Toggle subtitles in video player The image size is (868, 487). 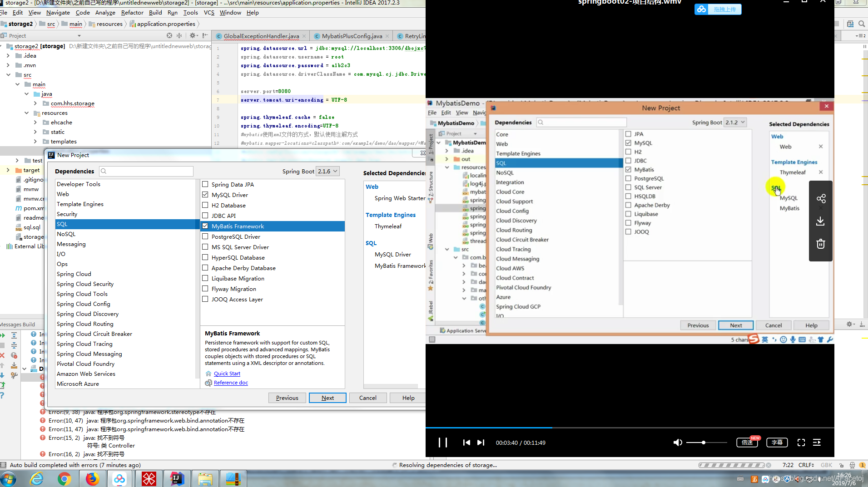point(777,443)
